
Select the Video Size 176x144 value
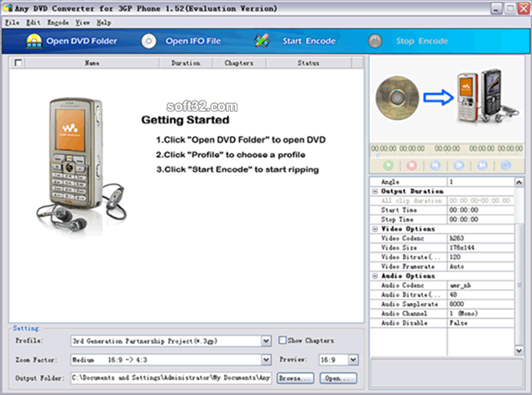pyautogui.click(x=481, y=247)
